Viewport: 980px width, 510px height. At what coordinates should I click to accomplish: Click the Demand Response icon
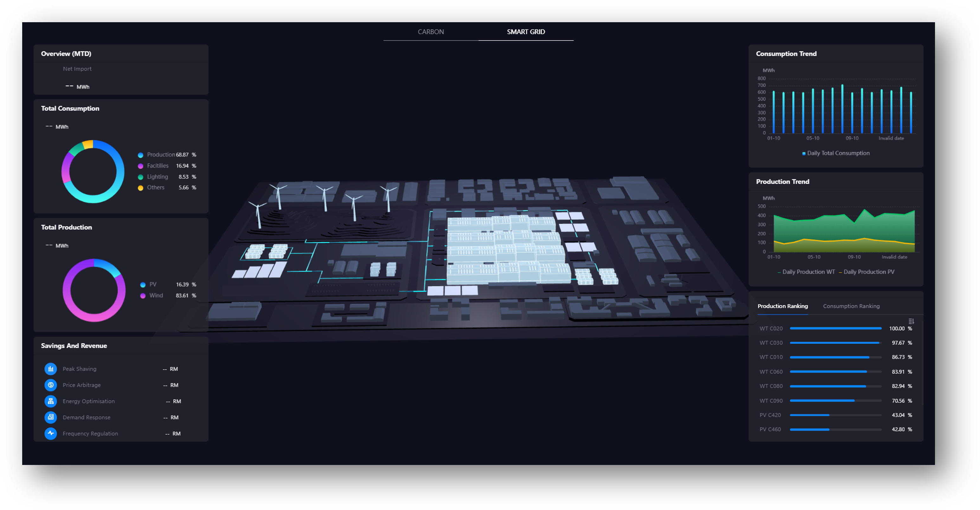(x=51, y=417)
